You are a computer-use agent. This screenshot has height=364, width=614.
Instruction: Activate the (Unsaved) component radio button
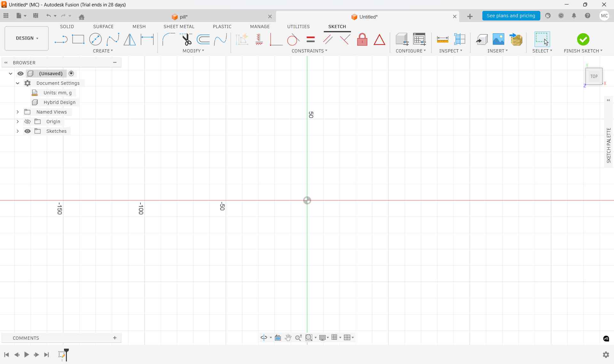point(71,74)
